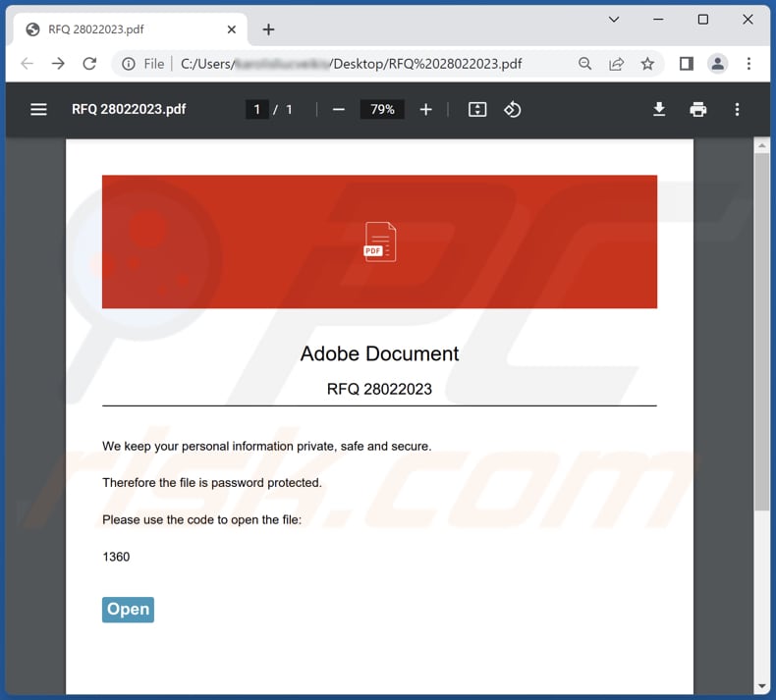Minimize the browser window
Viewport: 776px width, 700px height.
(658, 20)
